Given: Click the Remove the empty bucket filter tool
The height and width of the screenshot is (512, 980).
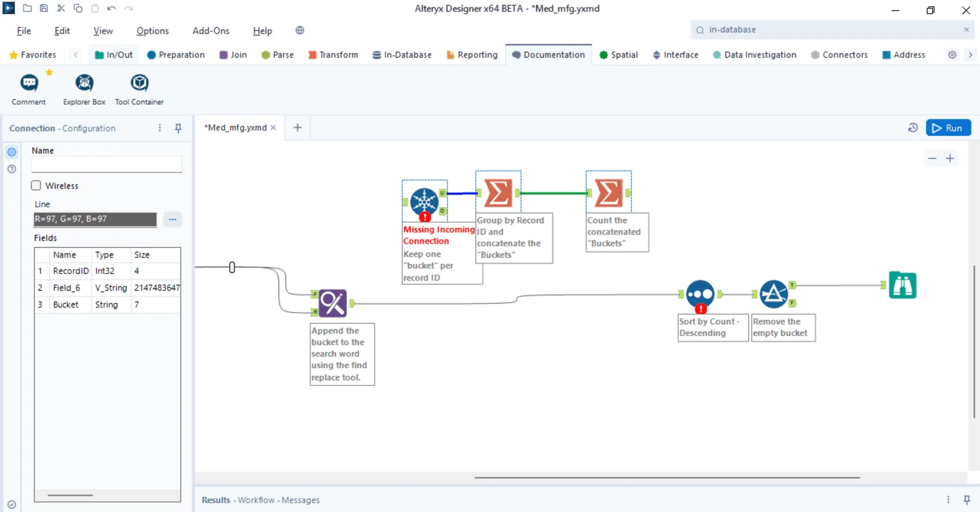Looking at the screenshot, I should (774, 294).
